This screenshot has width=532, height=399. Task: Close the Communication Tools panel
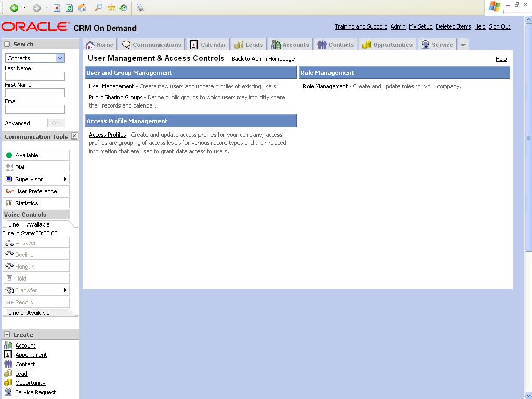pyautogui.click(x=74, y=136)
